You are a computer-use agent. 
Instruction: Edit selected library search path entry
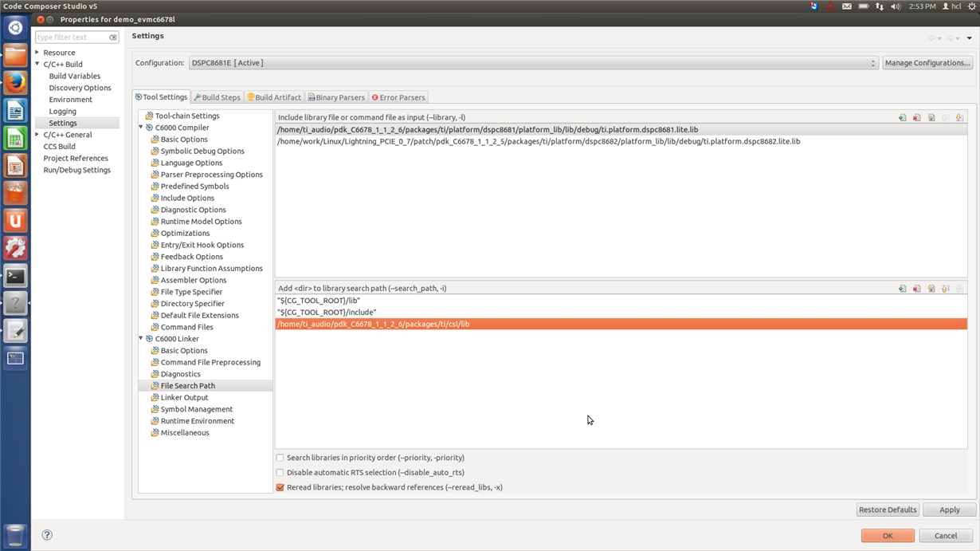[x=931, y=289]
